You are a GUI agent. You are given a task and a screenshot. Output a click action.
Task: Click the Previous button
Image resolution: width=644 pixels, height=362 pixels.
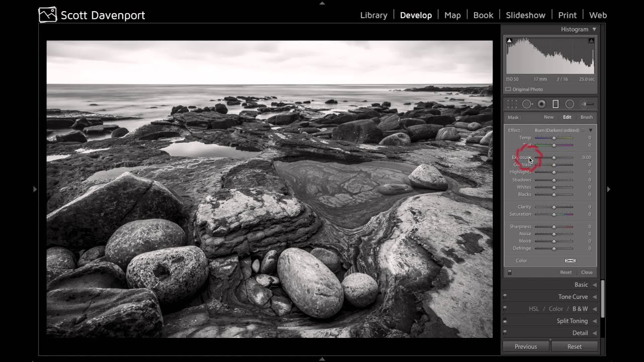tap(526, 346)
